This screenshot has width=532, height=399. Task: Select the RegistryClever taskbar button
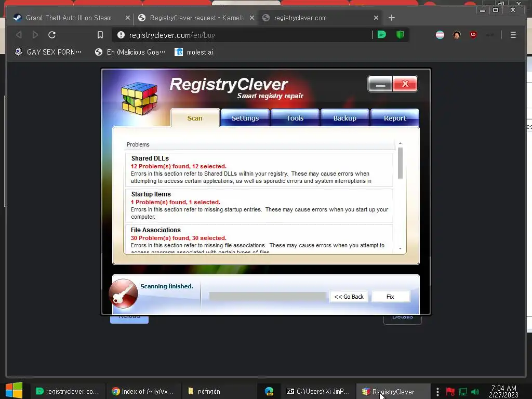pyautogui.click(x=393, y=391)
